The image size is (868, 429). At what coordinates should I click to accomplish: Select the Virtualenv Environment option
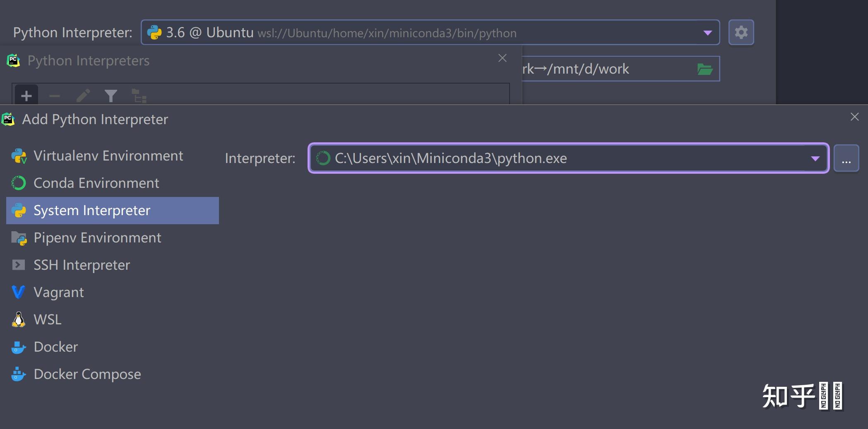coord(108,156)
